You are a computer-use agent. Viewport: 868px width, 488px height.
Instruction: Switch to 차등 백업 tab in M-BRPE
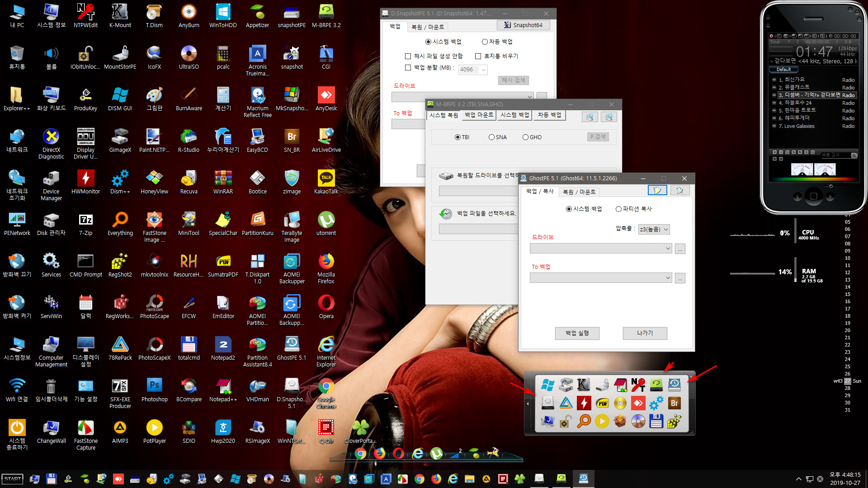click(549, 115)
